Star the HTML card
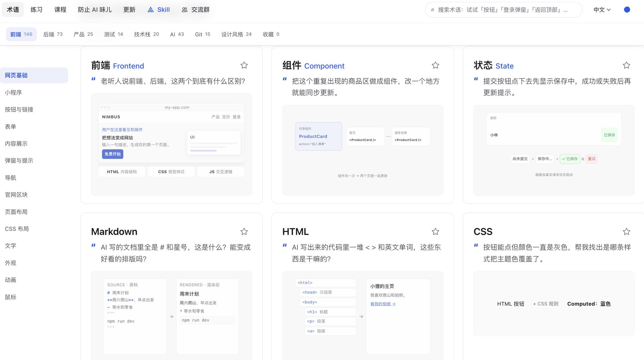 click(435, 232)
